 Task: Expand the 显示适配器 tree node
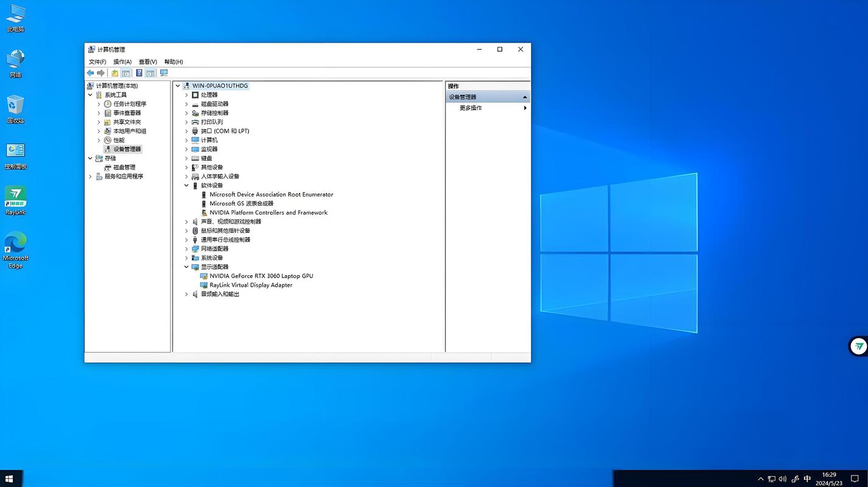[x=186, y=267]
